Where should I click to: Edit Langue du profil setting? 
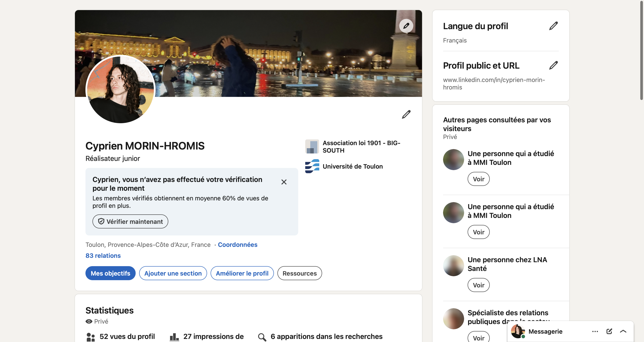coord(553,26)
